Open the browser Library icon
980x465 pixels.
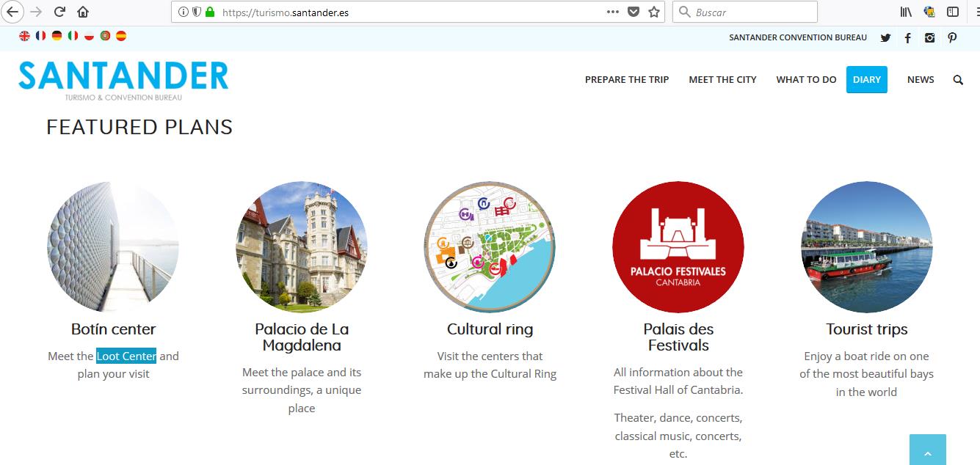click(x=907, y=12)
